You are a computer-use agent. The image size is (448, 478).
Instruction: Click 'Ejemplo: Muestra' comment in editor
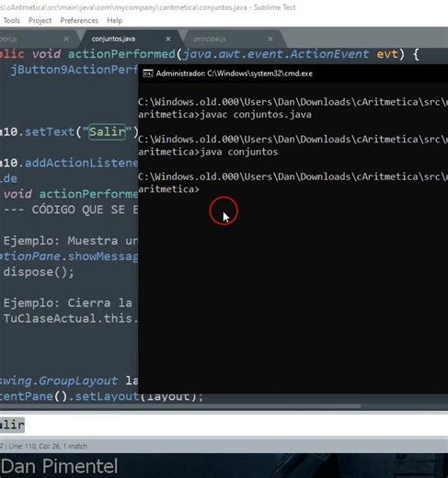pos(61,241)
